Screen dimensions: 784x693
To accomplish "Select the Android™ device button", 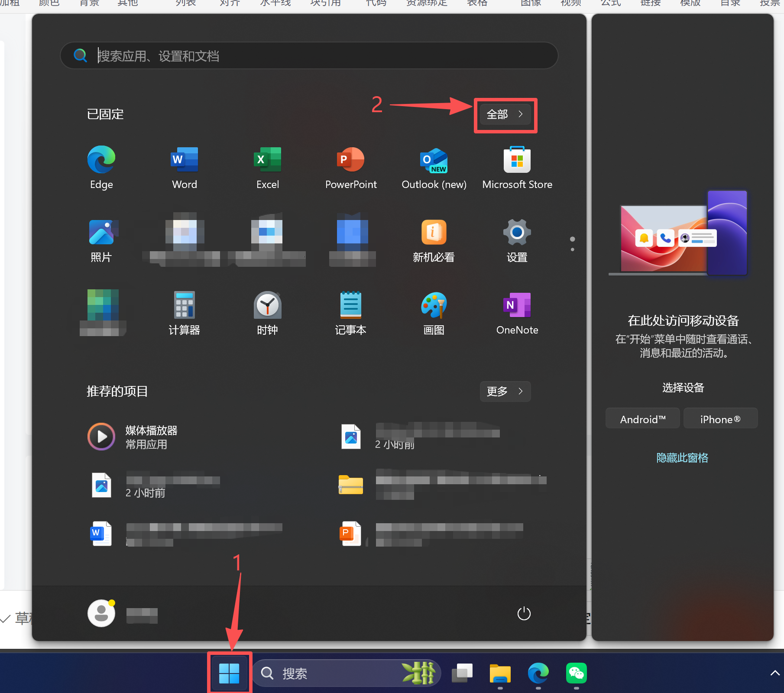I will (x=643, y=418).
